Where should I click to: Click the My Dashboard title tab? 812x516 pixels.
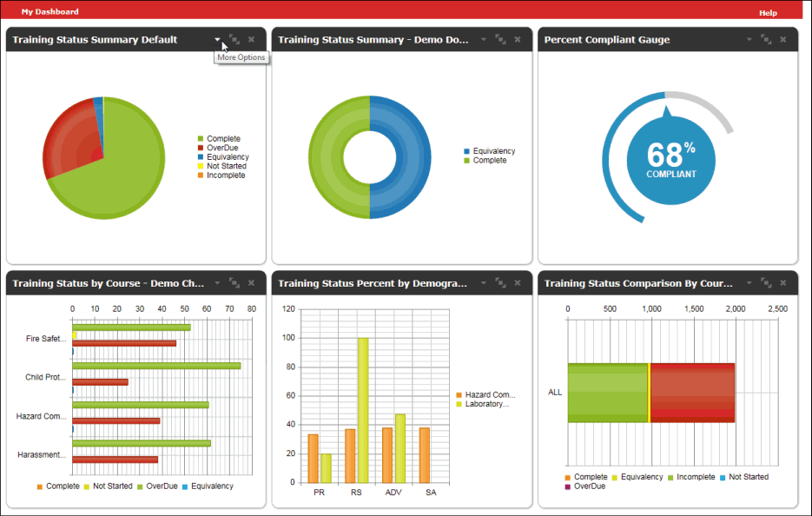pyautogui.click(x=50, y=12)
